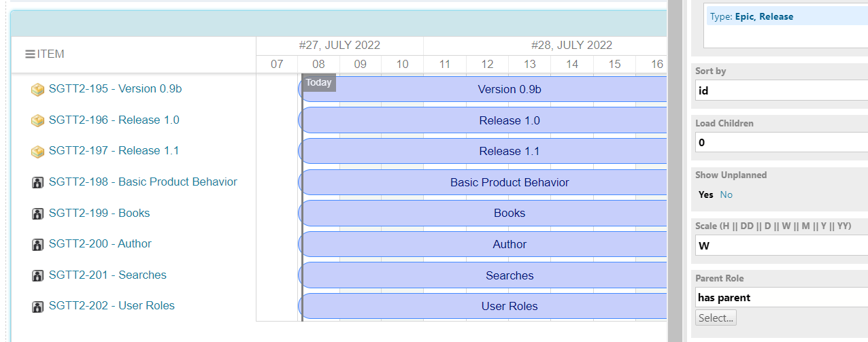The width and height of the screenshot is (868, 342).
Task: Click day 13 in the timeline header
Action: point(530,64)
